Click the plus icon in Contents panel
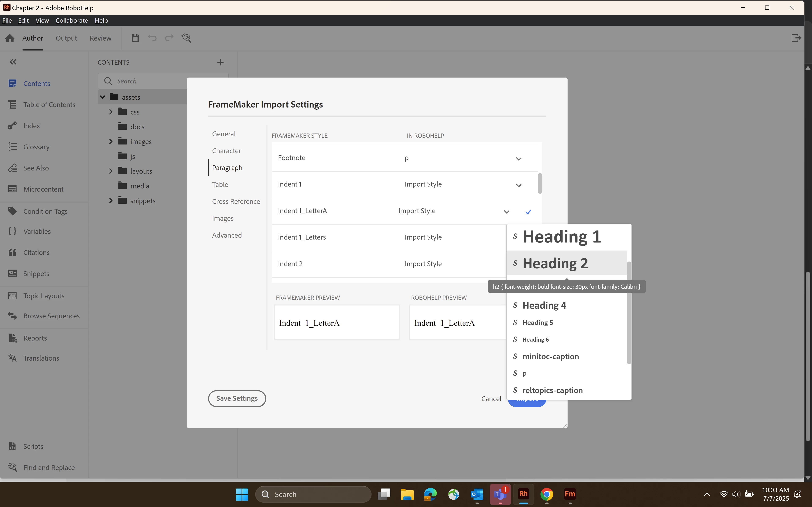812x507 pixels. click(x=221, y=62)
